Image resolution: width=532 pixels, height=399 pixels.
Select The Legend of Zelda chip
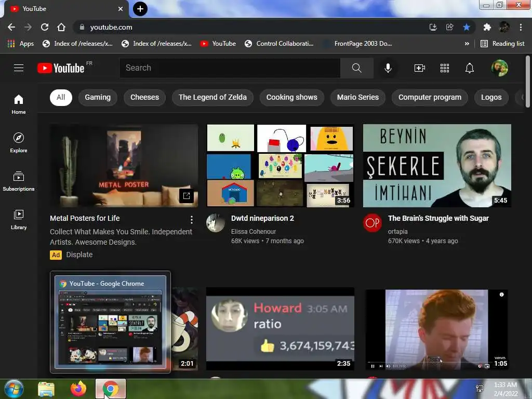click(212, 97)
